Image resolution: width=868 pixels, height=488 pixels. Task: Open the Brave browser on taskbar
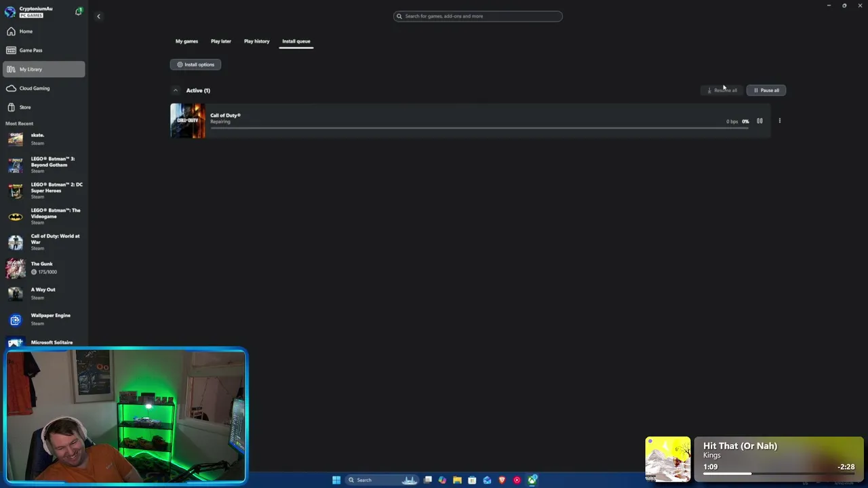click(502, 480)
